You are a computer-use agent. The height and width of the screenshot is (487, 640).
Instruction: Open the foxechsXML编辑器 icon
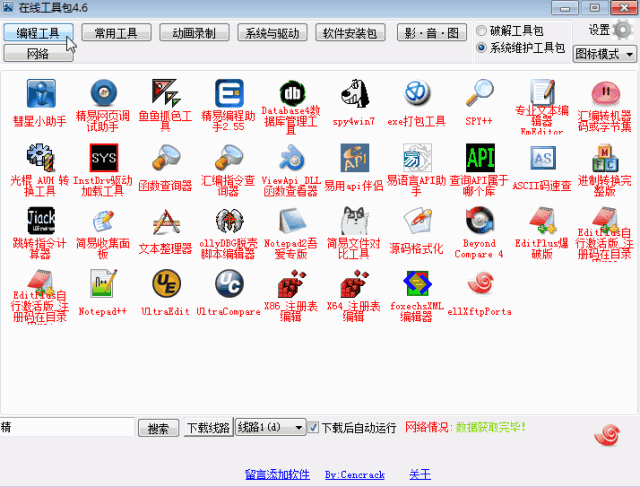tap(417, 284)
